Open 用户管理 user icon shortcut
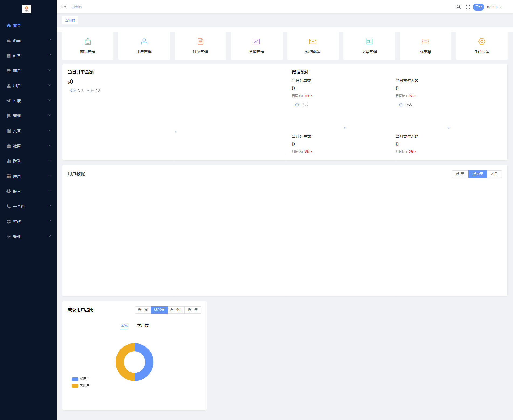 click(144, 41)
